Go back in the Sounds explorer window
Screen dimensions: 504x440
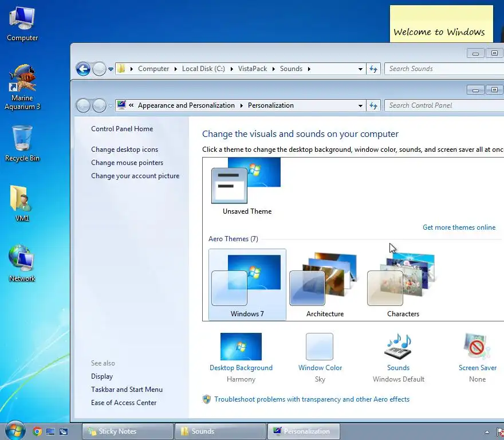(x=83, y=69)
